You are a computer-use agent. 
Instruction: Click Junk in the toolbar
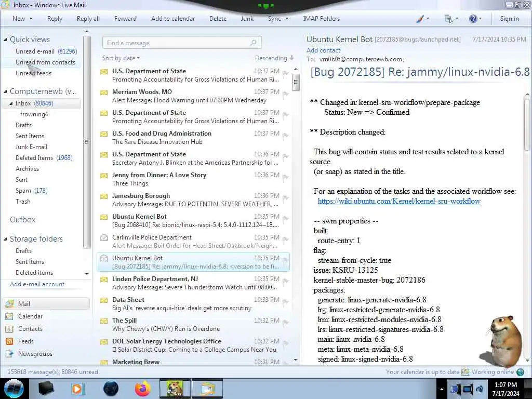pos(247,19)
